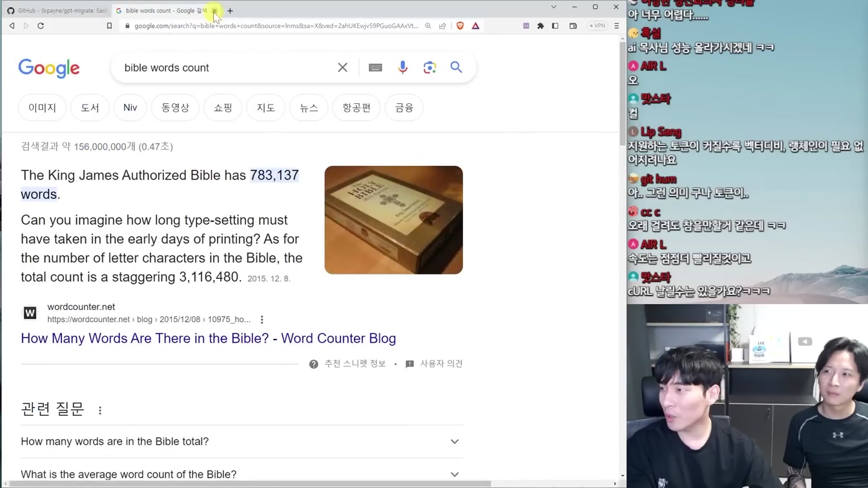Image resolution: width=868 pixels, height=488 pixels.
Task: Click the zoom magnifier in the address bar
Action: tap(428, 26)
